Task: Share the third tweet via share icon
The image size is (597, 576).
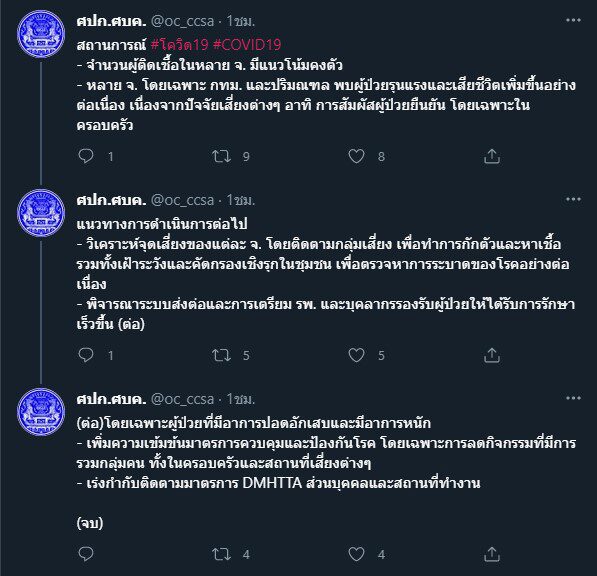Action: [x=492, y=554]
